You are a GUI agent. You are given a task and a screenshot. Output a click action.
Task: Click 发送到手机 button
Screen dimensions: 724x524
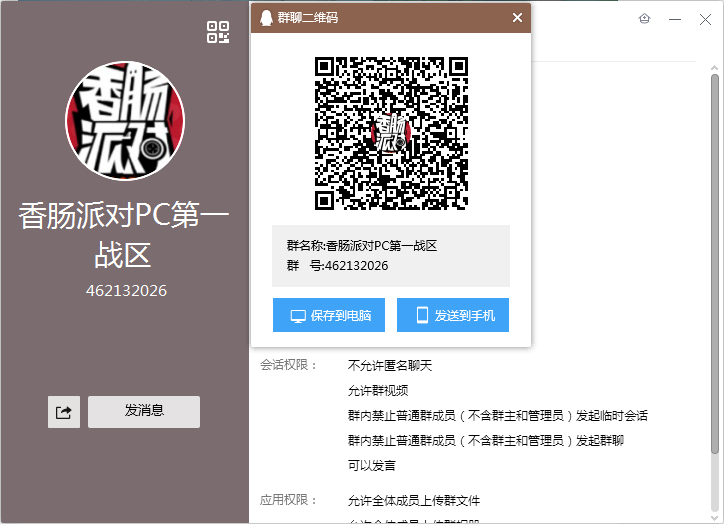click(x=453, y=315)
